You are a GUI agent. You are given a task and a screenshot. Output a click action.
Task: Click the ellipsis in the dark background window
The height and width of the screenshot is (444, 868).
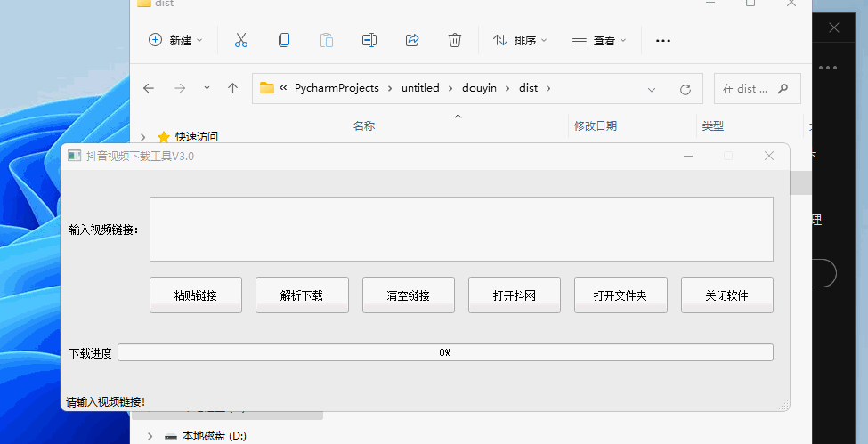pos(828,68)
